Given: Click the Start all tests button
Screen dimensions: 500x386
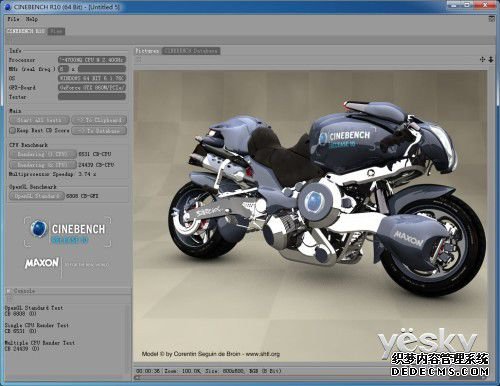Looking at the screenshot, I should (39, 120).
